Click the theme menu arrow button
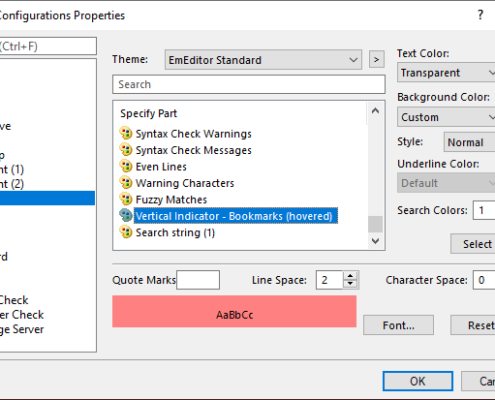The width and height of the screenshot is (495, 400). coord(377,59)
